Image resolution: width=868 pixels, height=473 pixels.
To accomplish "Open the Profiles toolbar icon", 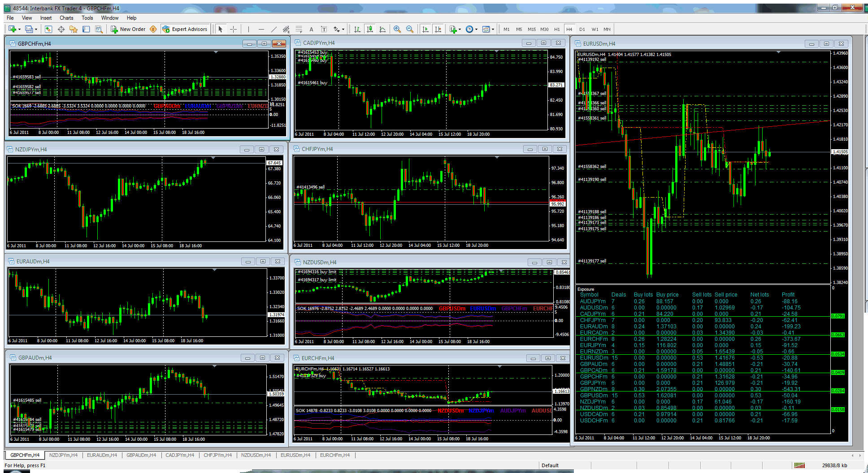I will [29, 29].
